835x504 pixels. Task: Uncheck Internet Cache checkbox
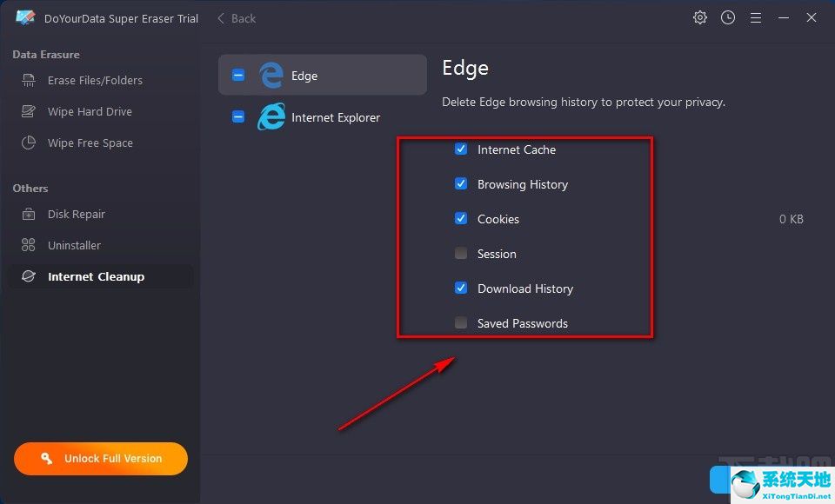point(461,149)
